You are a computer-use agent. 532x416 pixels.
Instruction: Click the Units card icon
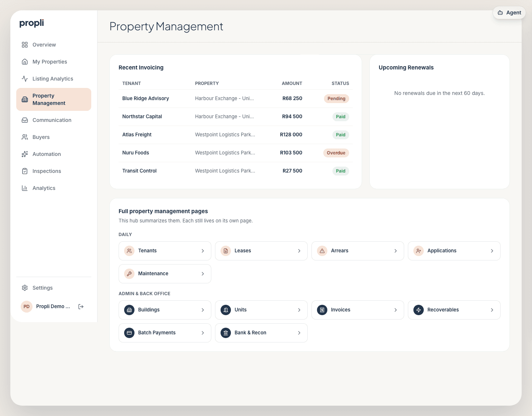(226, 310)
